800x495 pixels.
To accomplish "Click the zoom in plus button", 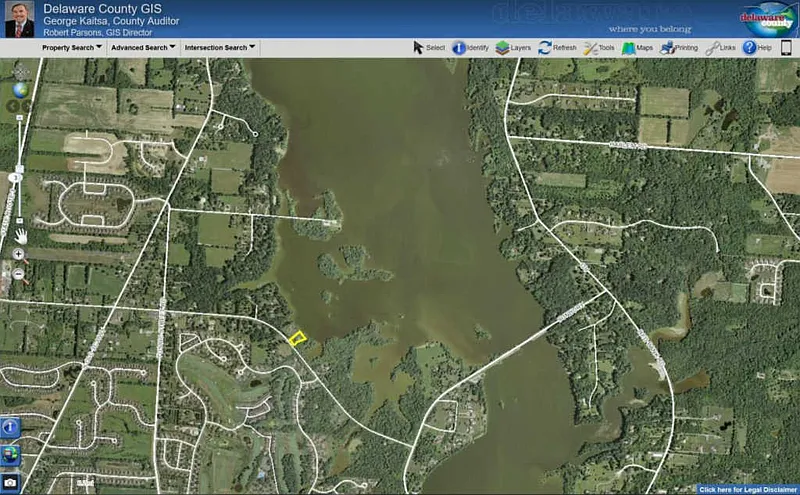I will [18, 255].
